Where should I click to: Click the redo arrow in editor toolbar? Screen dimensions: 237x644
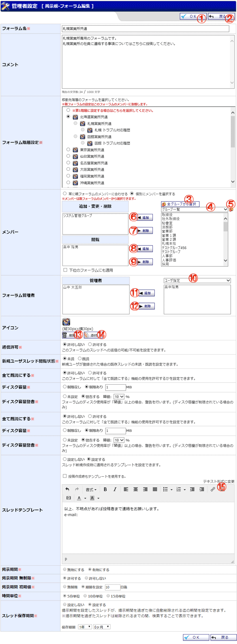tap(77, 489)
